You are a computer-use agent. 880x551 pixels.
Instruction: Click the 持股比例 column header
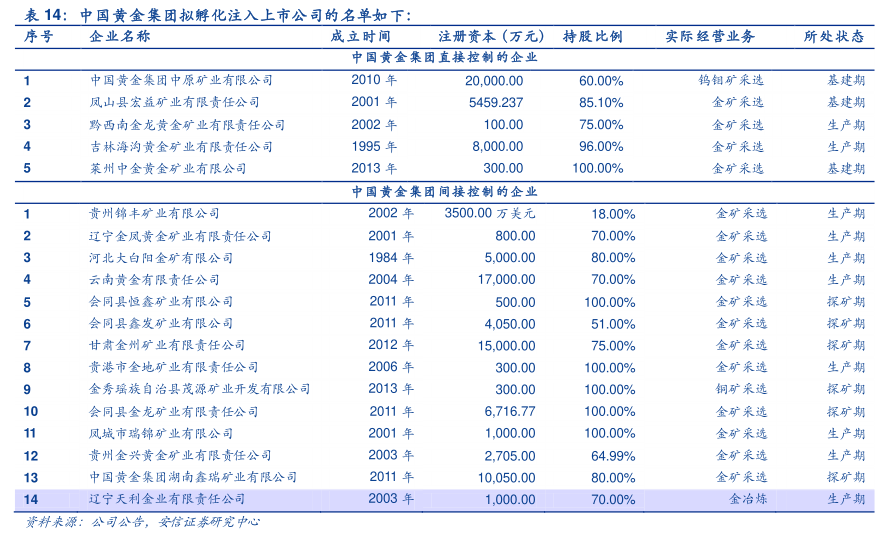coord(592,36)
